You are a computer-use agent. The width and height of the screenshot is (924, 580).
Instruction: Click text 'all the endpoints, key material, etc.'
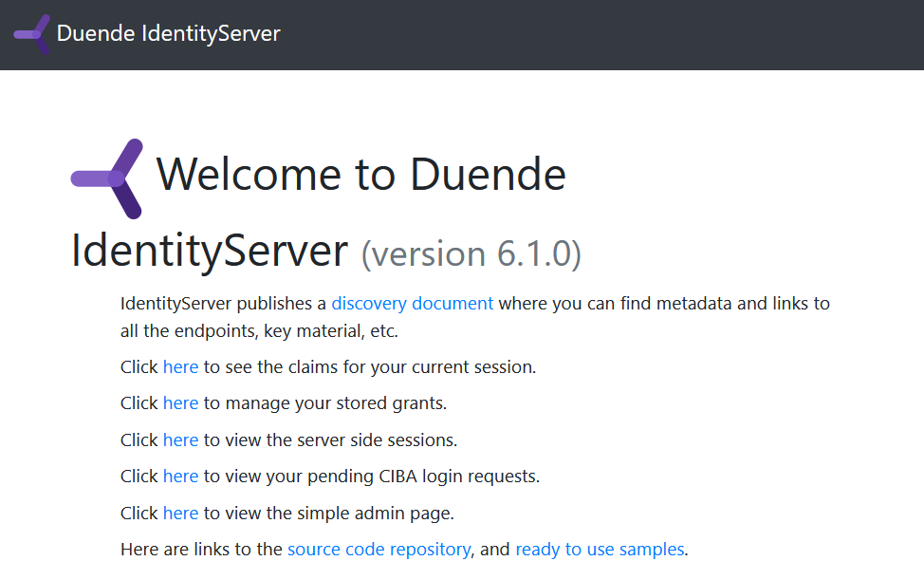pos(259,331)
